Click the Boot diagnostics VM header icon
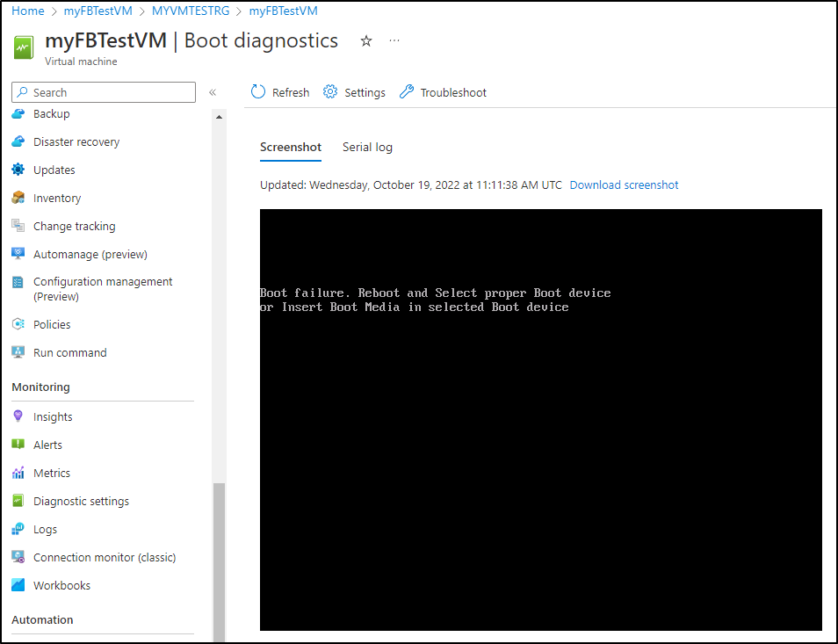The height and width of the screenshot is (644, 838). click(x=24, y=48)
